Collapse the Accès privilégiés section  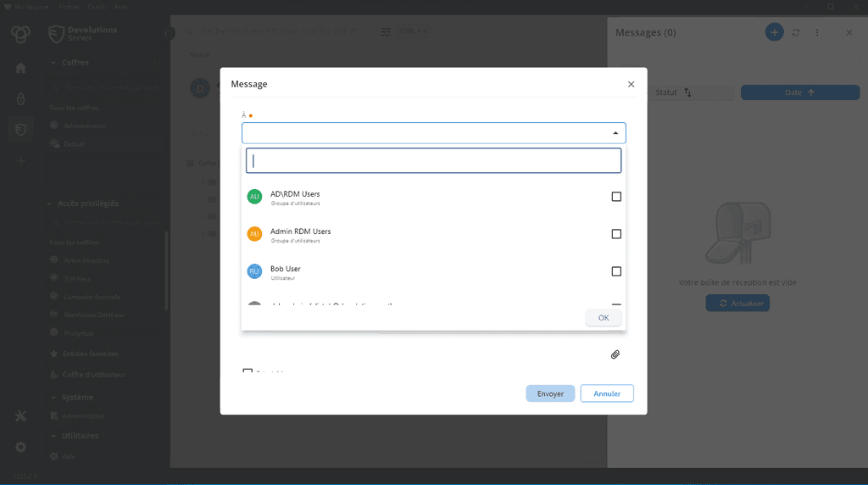pos(51,203)
